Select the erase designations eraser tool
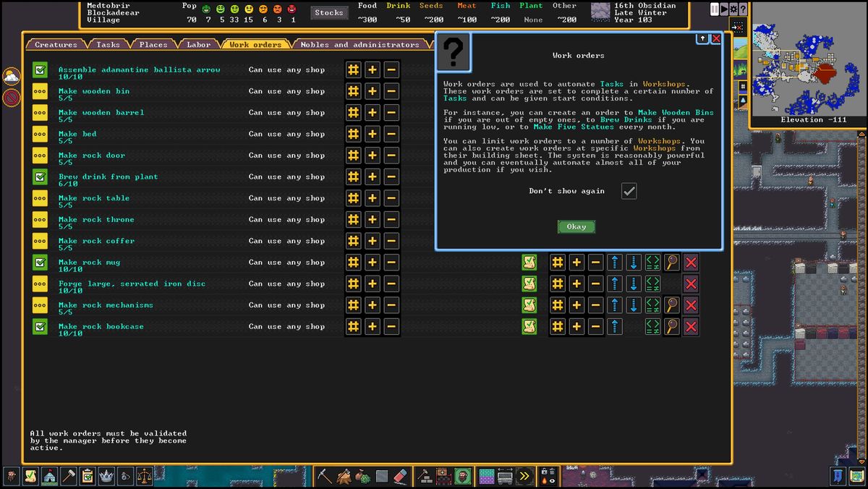The height and width of the screenshot is (489, 868). pyautogui.click(x=401, y=476)
